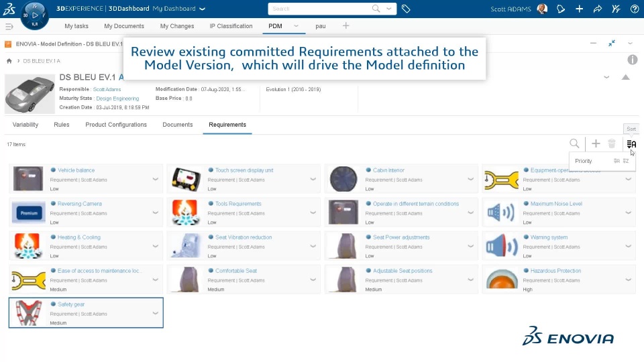Switch to My Documents tab

tap(124, 26)
